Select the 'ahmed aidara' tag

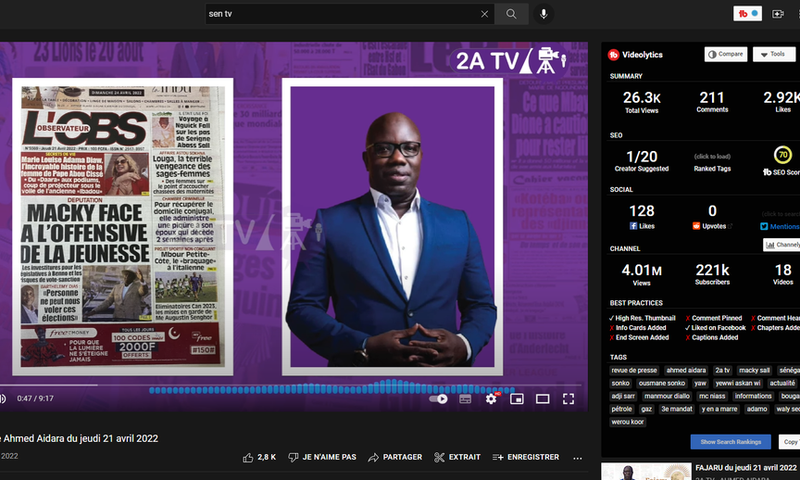[x=686, y=370]
